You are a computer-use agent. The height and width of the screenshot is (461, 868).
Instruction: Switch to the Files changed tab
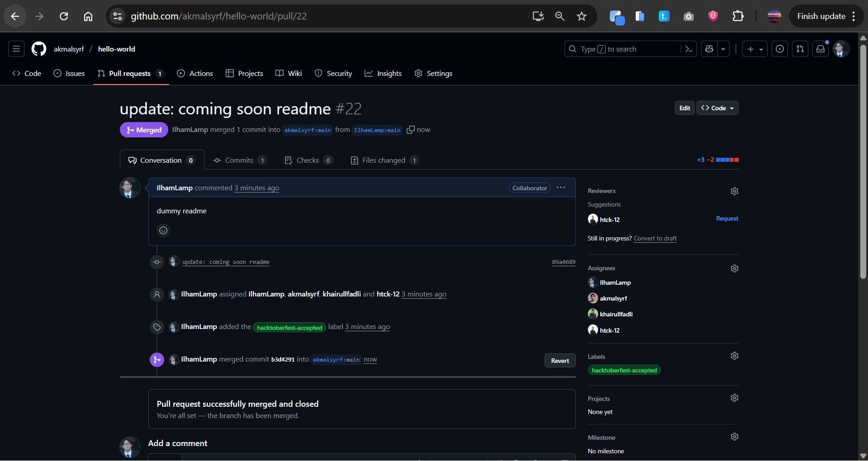[384, 160]
